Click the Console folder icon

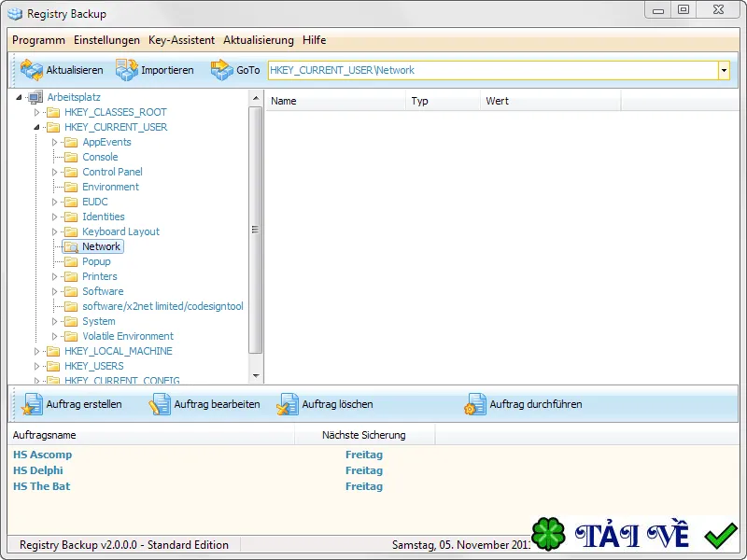point(71,157)
